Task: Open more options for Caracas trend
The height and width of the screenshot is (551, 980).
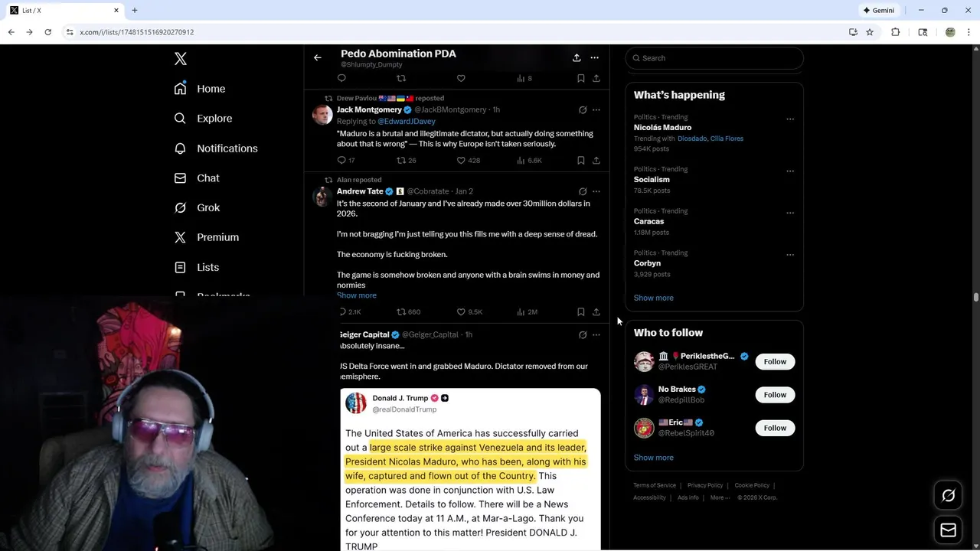Action: pyautogui.click(x=790, y=213)
